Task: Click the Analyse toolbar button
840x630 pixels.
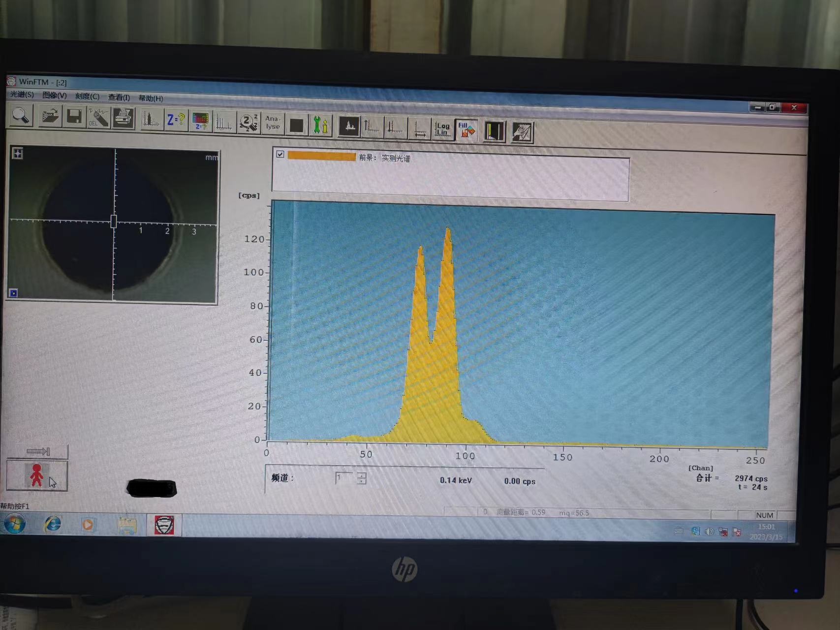Action: coord(272,123)
